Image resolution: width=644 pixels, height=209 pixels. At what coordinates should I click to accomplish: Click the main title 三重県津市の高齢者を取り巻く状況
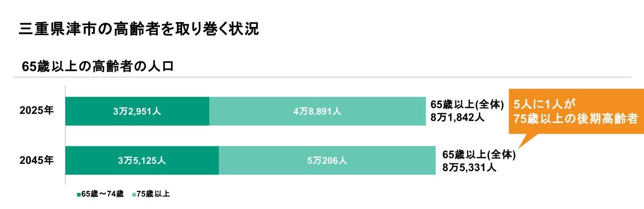139,29
